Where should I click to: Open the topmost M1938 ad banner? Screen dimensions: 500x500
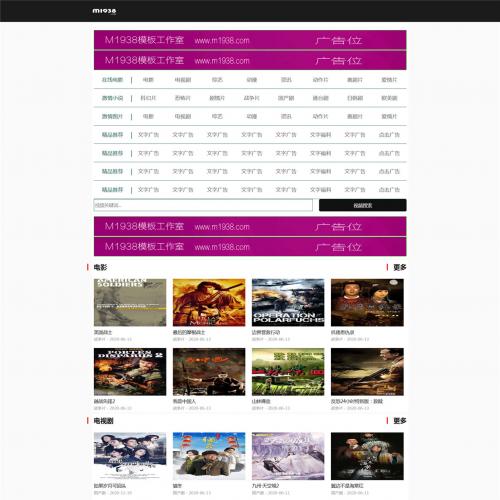[x=250, y=40]
